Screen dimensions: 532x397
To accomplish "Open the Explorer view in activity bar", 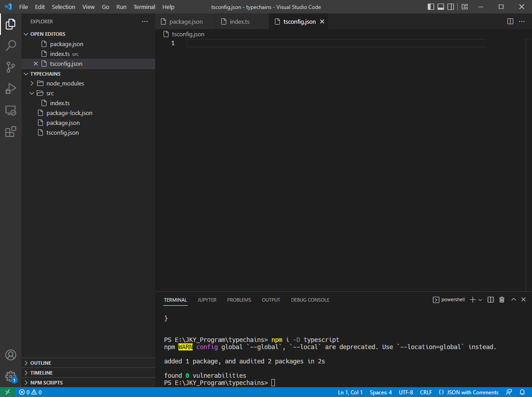I will pos(11,24).
